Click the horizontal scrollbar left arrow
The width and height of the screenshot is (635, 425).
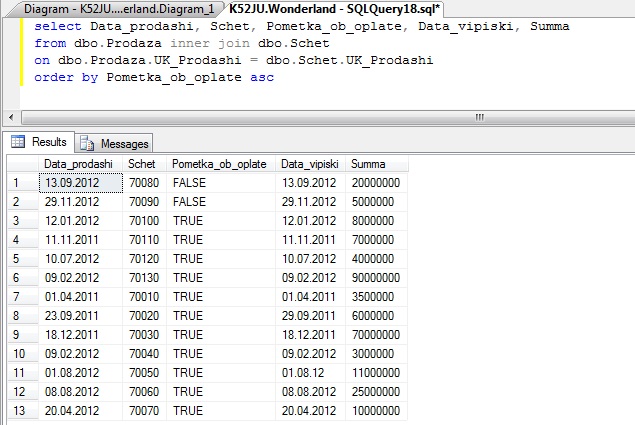pyautogui.click(x=11, y=117)
